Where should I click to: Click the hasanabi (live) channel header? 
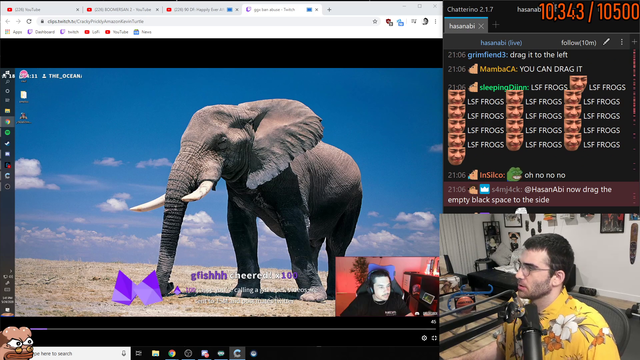click(501, 42)
